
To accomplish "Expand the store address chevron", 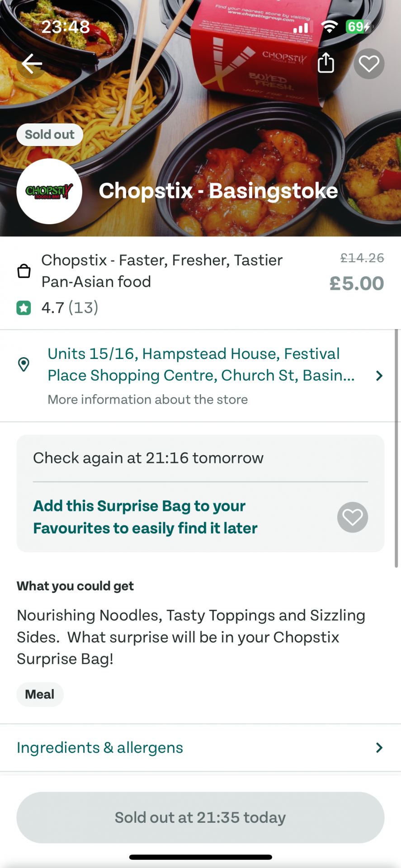I will point(379,376).
